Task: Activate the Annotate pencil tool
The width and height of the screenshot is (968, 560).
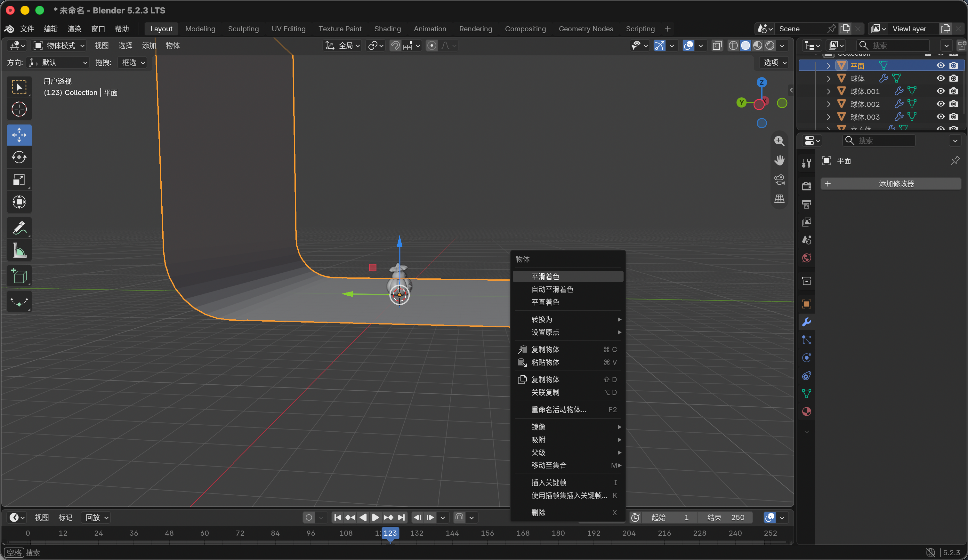Action: 19,228
